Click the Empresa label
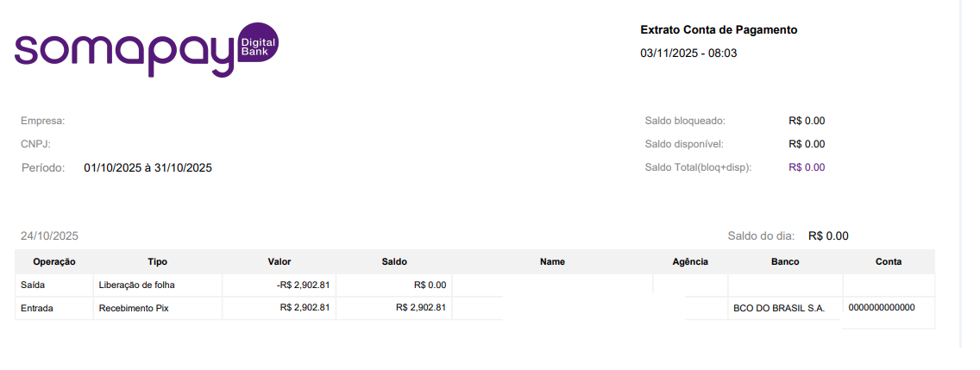The width and height of the screenshot is (980, 370). click(x=42, y=122)
